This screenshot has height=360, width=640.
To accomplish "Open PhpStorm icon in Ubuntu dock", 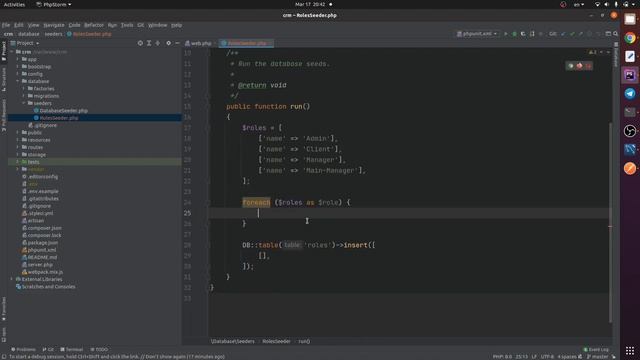I will (x=630, y=75).
